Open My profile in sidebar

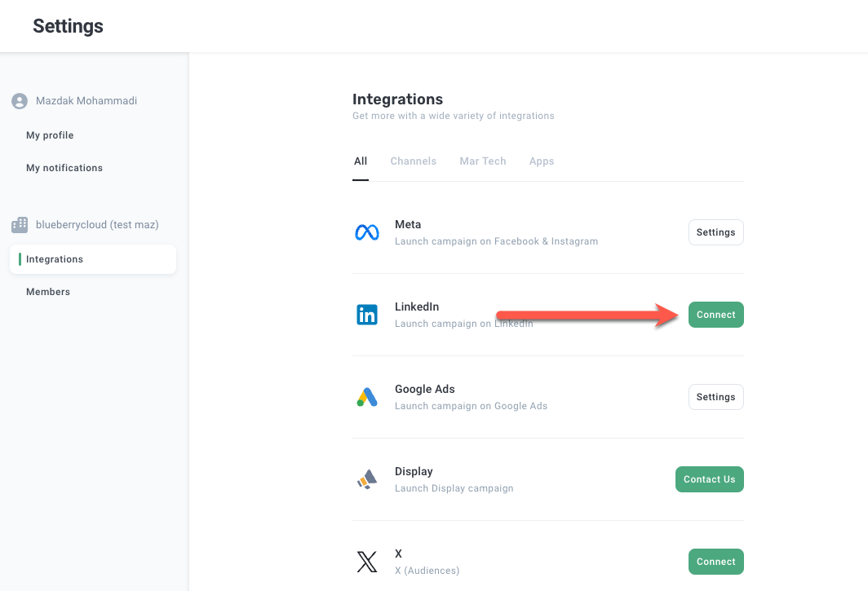pos(50,135)
